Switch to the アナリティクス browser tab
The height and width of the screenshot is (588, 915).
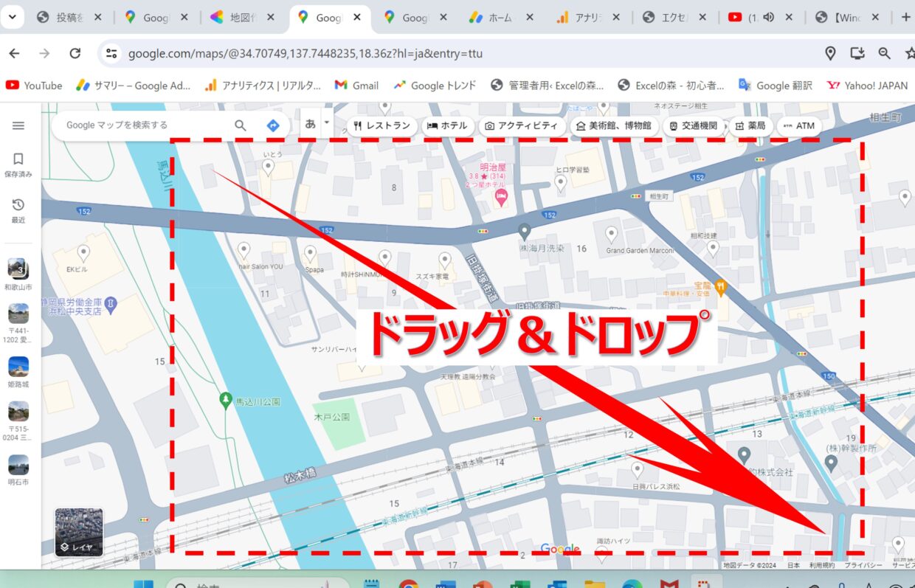(x=588, y=18)
